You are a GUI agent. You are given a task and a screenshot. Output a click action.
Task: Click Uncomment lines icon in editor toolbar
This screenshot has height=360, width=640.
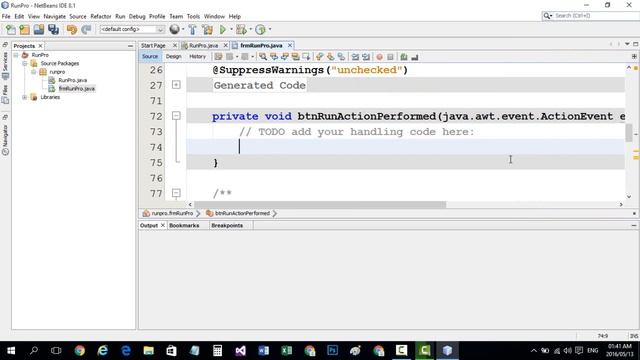[415, 57]
